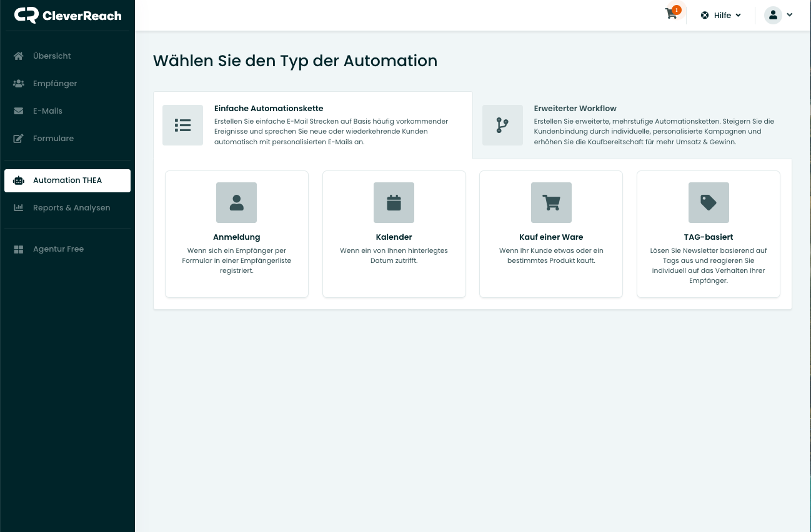
Task: Choose the TAG-basiert automation title
Action: pos(708,237)
